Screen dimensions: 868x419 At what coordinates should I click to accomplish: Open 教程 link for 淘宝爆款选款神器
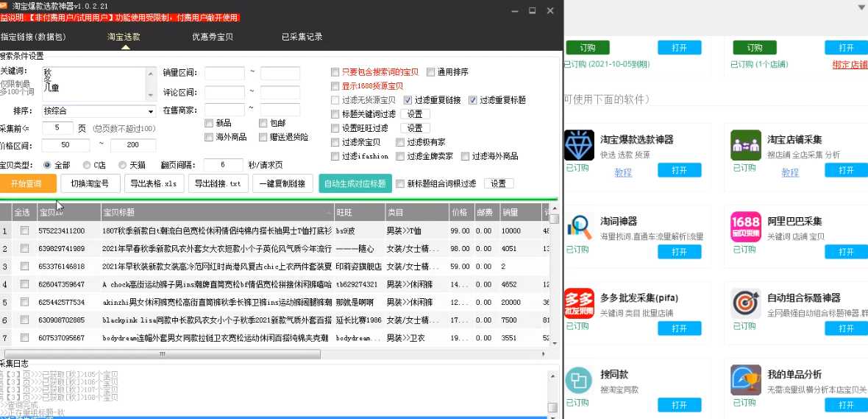[x=623, y=172]
